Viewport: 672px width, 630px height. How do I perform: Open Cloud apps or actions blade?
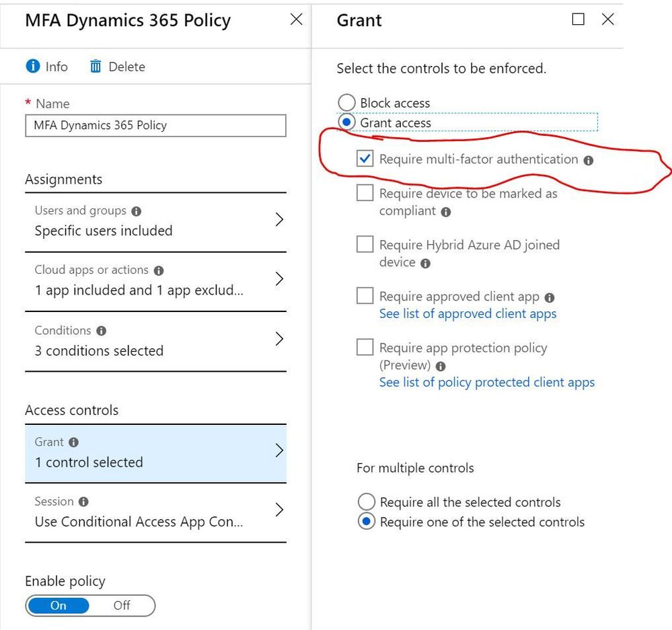pyautogui.click(x=279, y=279)
